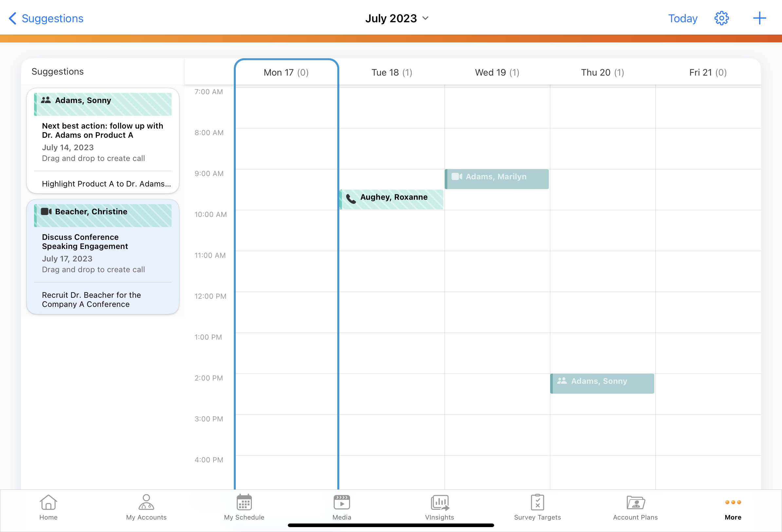Jump to Today
Image resolution: width=782 pixels, height=532 pixels.
point(682,18)
